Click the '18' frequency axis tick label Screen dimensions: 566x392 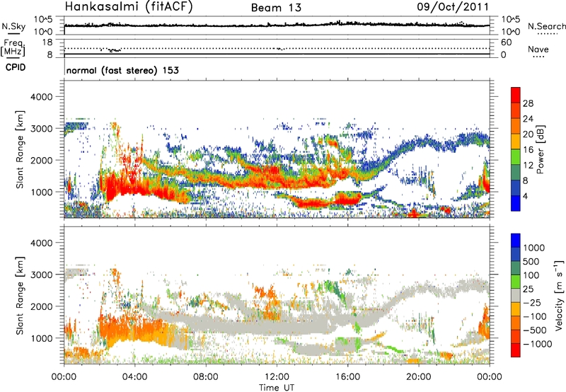[x=47, y=42]
